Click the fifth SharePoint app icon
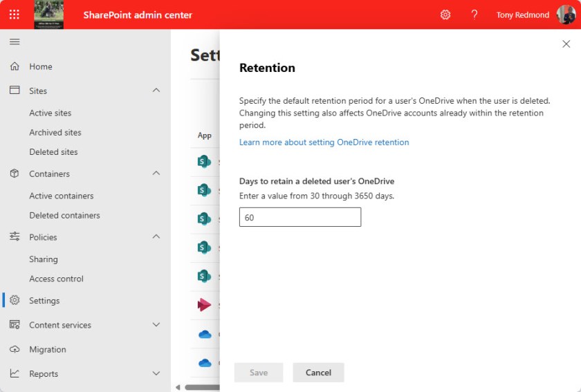Viewport: 581px width, 392px height. click(x=204, y=276)
